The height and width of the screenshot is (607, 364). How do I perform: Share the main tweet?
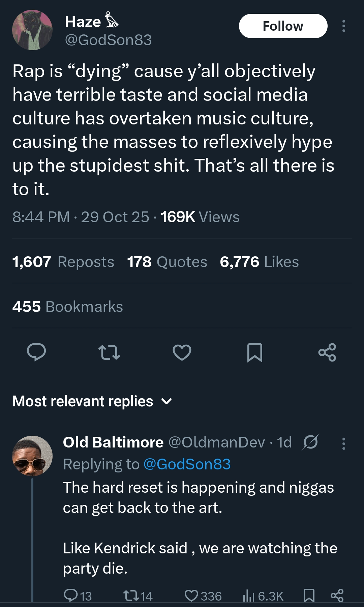pos(327,352)
